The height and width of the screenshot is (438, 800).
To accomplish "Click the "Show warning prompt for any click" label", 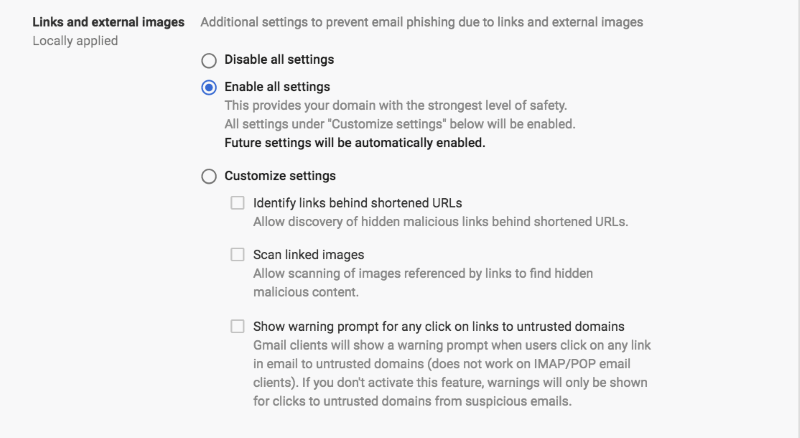I will [x=439, y=326].
